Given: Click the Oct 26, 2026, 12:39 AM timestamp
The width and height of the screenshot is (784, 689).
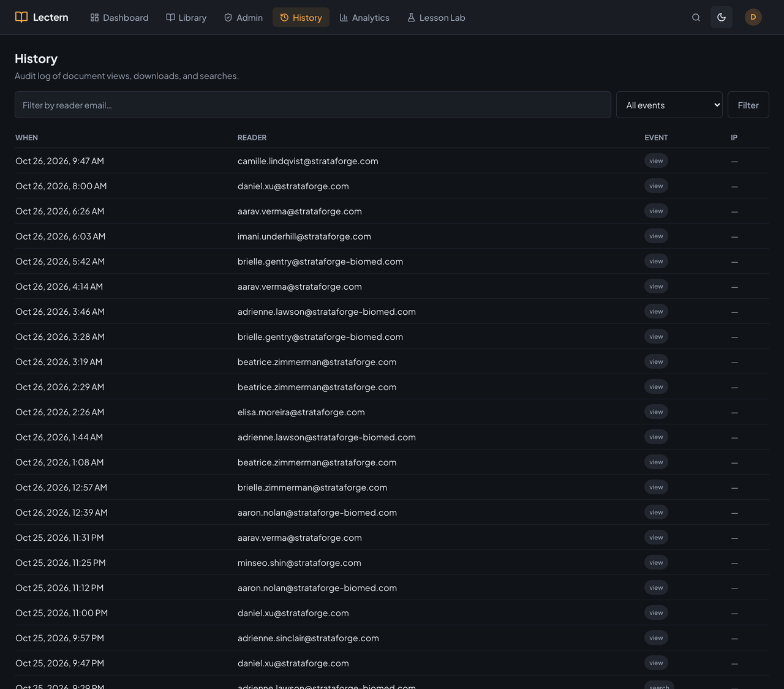Looking at the screenshot, I should point(61,513).
